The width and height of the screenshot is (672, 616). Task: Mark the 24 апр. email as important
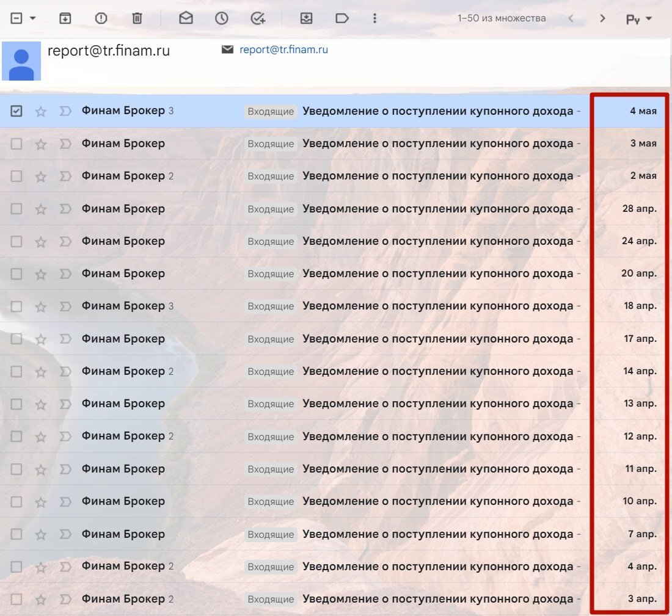(x=65, y=242)
